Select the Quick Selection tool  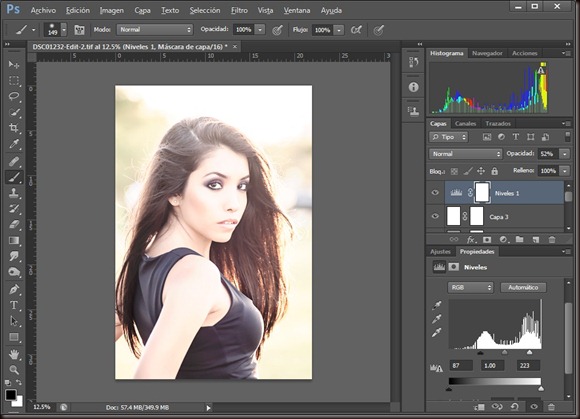pyautogui.click(x=14, y=112)
